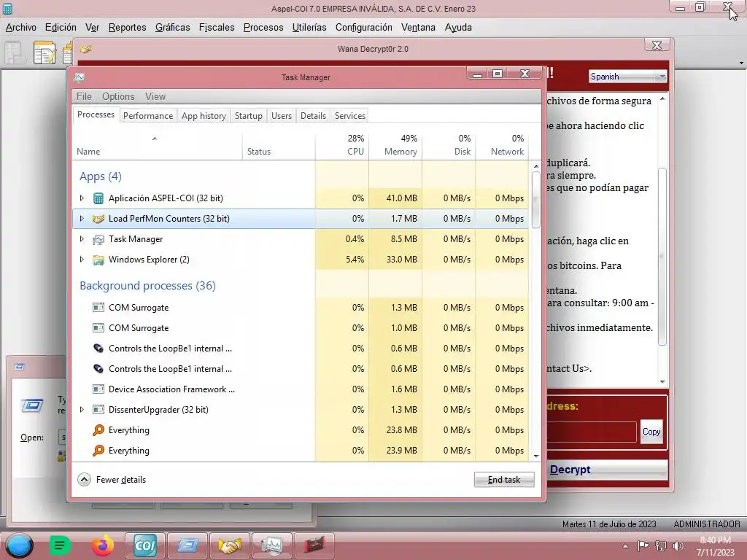Screen dimensions: 747x560
Task: Click the Wana Decrypt0r text scrollbar
Action: coord(662,257)
